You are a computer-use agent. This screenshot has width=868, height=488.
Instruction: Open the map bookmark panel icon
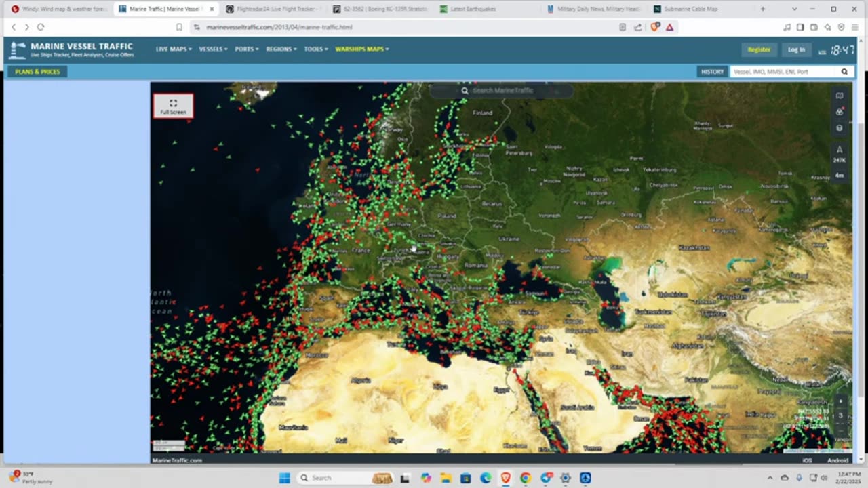coord(840,96)
